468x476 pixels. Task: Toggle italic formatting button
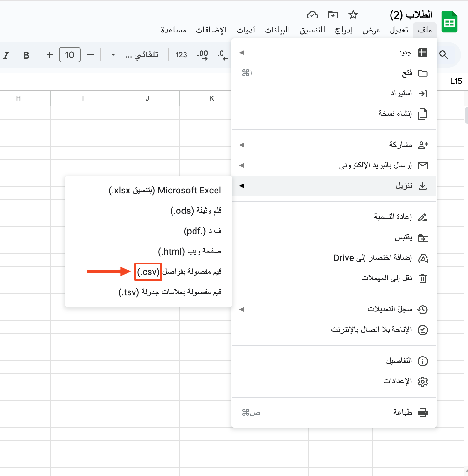[x=6, y=55]
